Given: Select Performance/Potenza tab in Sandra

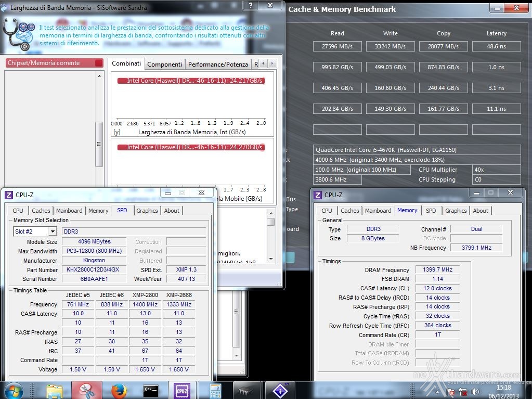Looking at the screenshot, I should click(x=218, y=64).
